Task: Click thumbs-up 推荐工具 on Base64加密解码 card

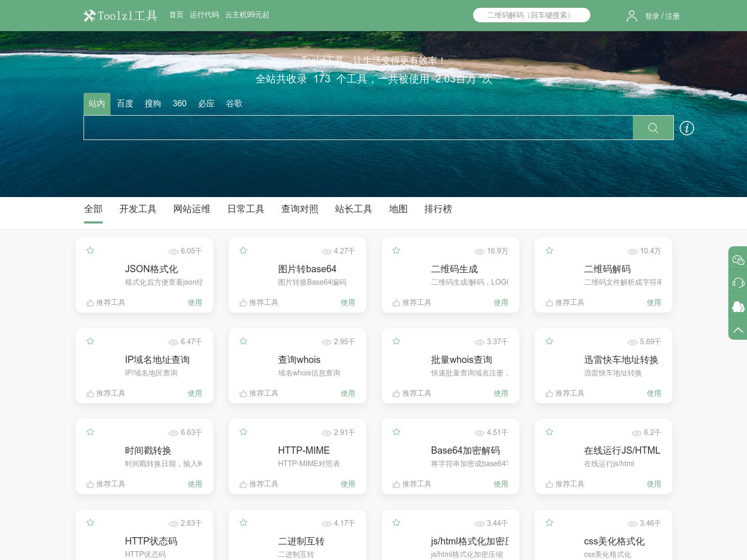Action: 412,484
